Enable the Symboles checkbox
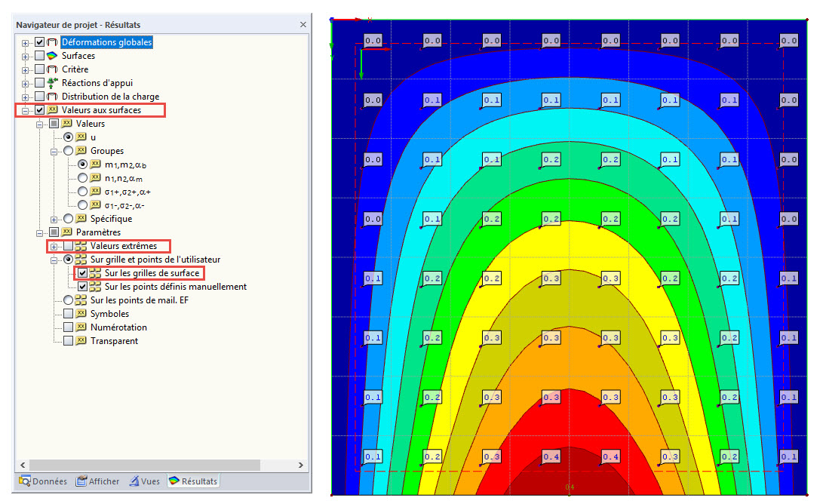823x504 pixels. (68, 313)
